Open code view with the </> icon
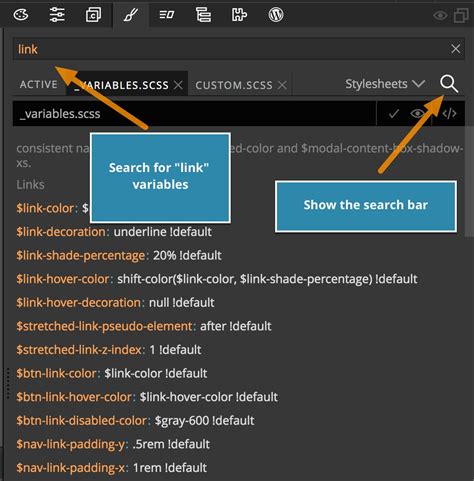 (449, 114)
